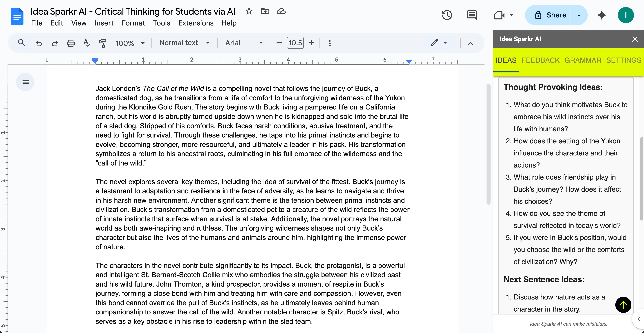
Task: Click the spelling and grammar check icon
Action: click(x=87, y=43)
